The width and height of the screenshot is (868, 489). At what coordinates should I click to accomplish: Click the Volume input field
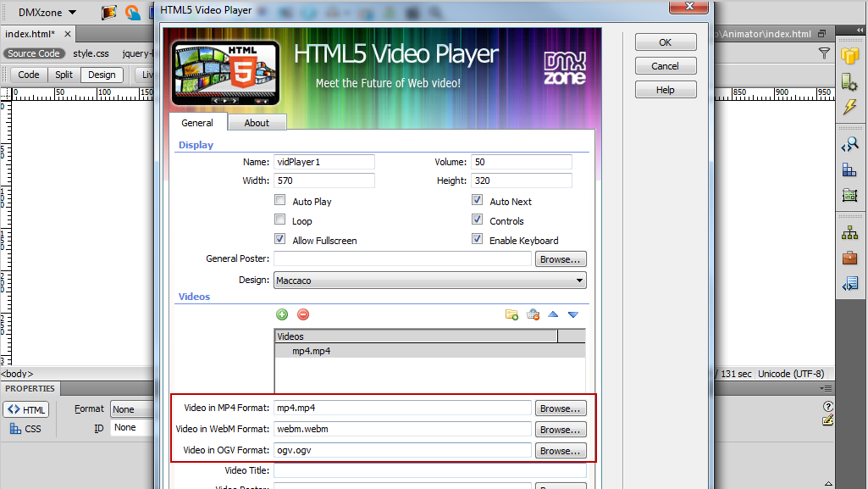coord(522,162)
